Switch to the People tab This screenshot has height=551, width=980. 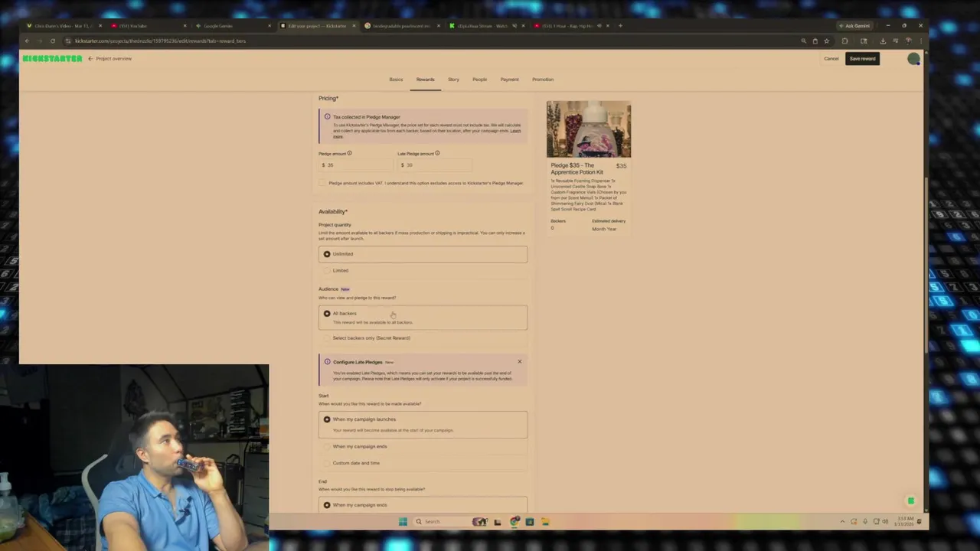click(479, 80)
